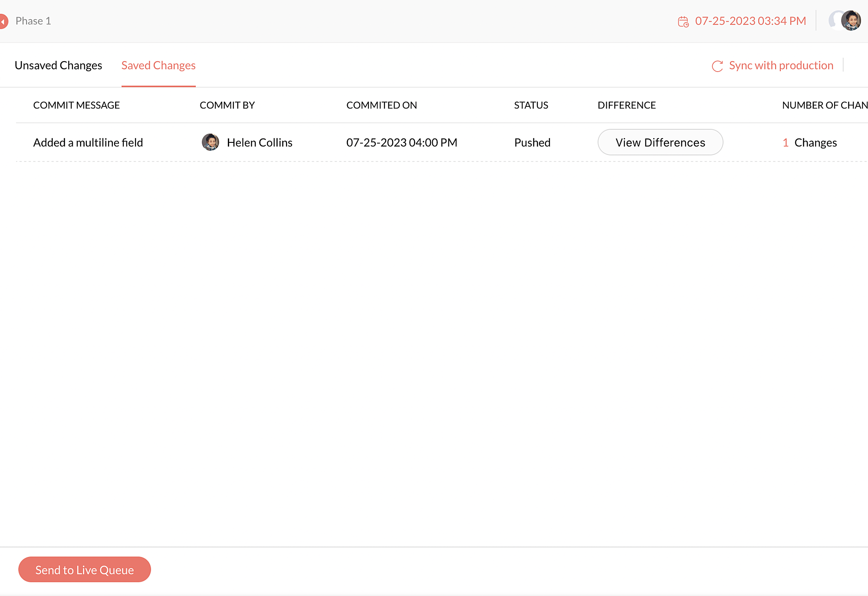Click the Commit Message column header
This screenshot has width=868, height=596.
tap(76, 105)
